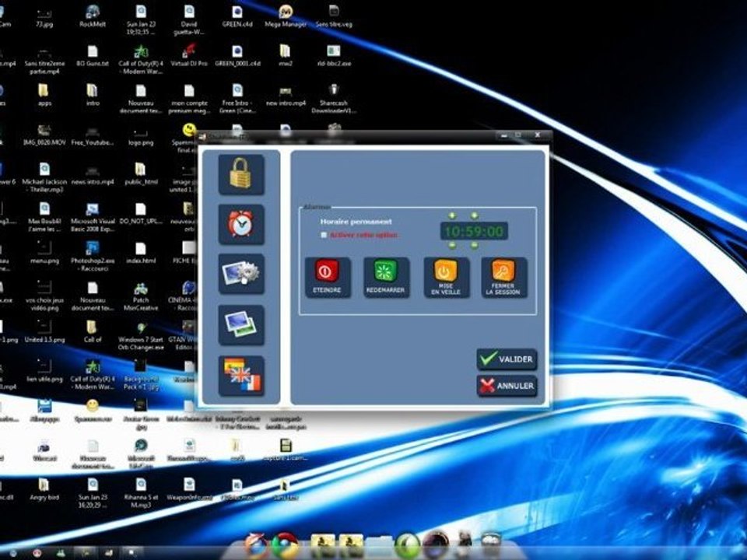Viewport: 747px width, 560px height.
Task: Select Michael Jackson Thriller.mp3 file
Action: pos(44,177)
